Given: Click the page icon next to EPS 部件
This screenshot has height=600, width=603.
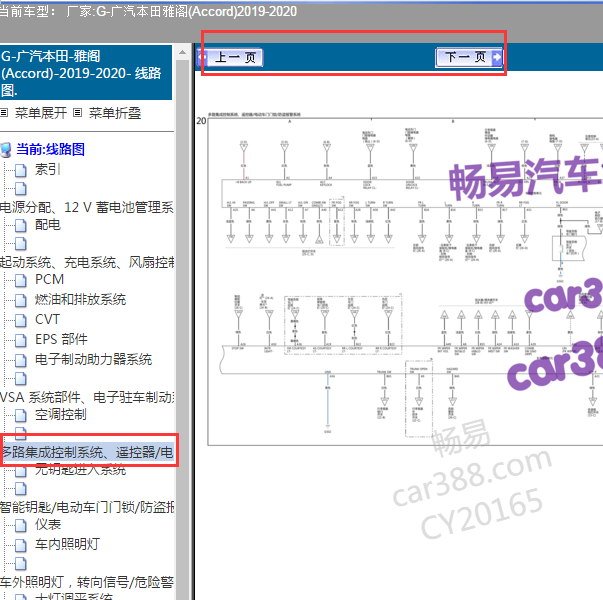Looking at the screenshot, I should [x=21, y=340].
